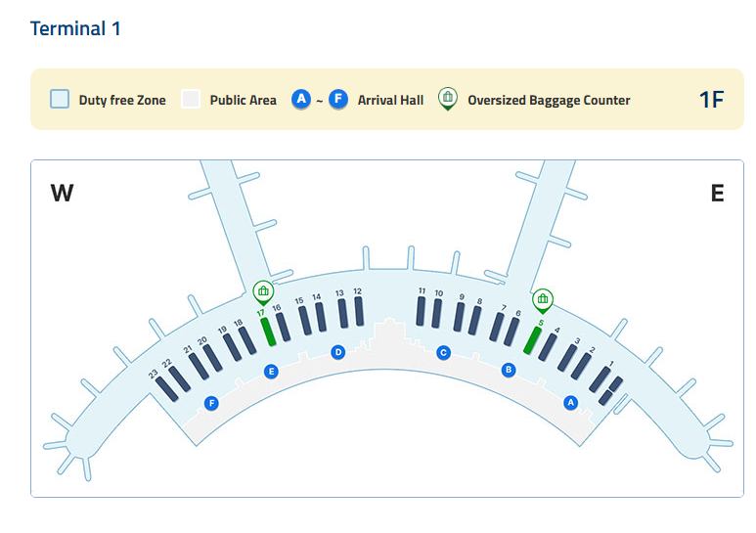Click Arrival Hall E marker on the map
Image resolution: width=756 pixels, height=533 pixels.
pos(272,371)
